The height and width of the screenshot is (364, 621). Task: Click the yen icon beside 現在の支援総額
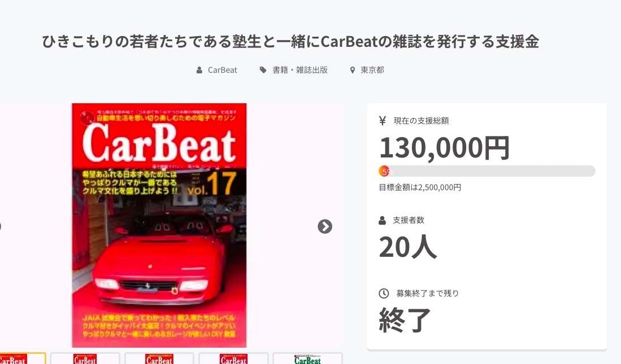coord(382,121)
